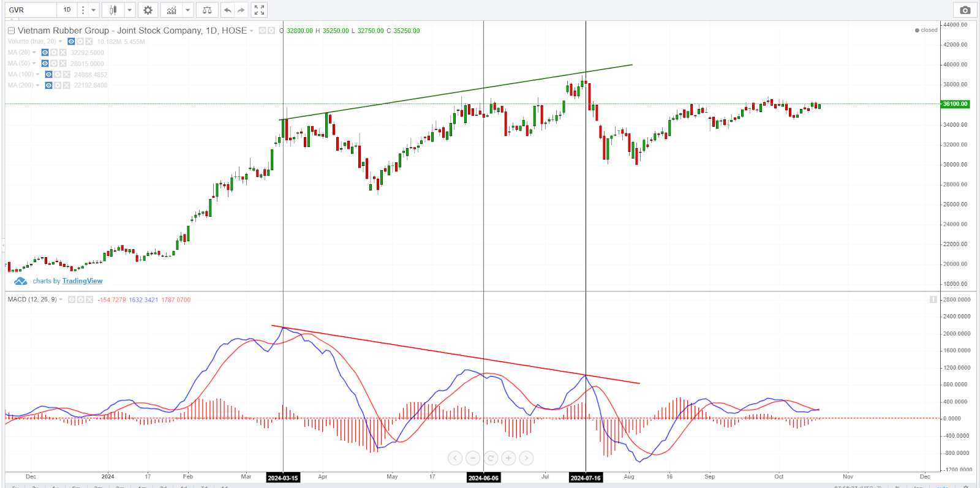This screenshot has width=980, height=488.
Task: Click the Vietnam Rubber Group symbol title
Action: (x=132, y=31)
